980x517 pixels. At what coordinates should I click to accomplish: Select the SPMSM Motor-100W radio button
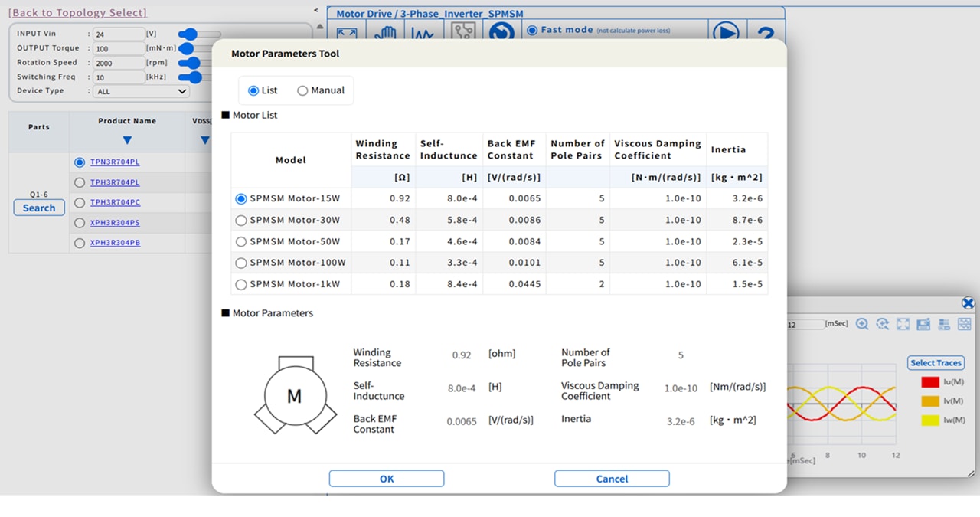[x=241, y=263]
